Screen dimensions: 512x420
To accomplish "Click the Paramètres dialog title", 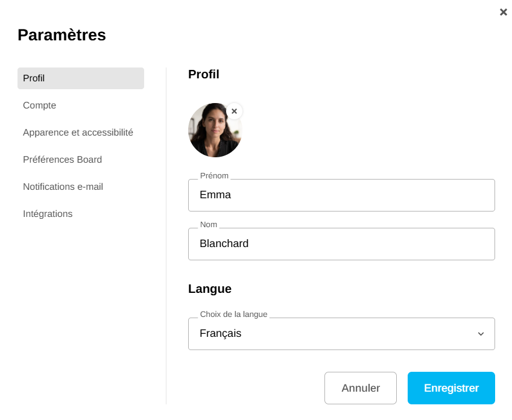I will 62,35.
